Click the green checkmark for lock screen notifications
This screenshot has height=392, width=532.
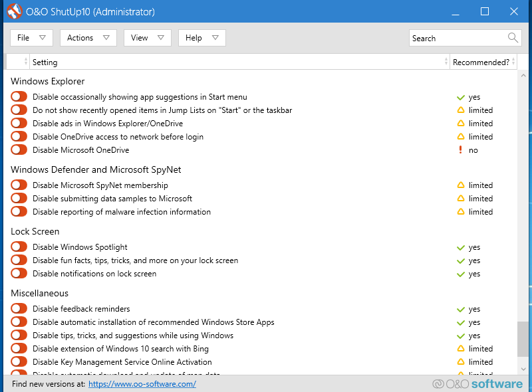460,274
